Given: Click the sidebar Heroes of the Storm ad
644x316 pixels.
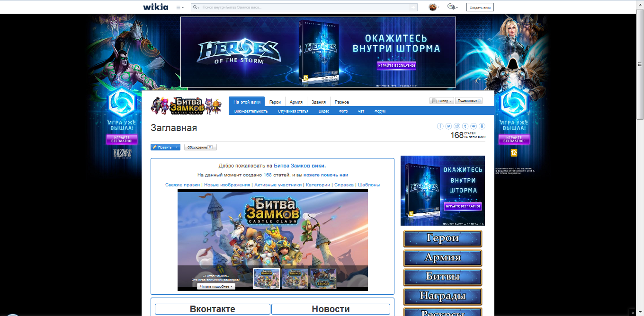Looking at the screenshot, I should (443, 191).
